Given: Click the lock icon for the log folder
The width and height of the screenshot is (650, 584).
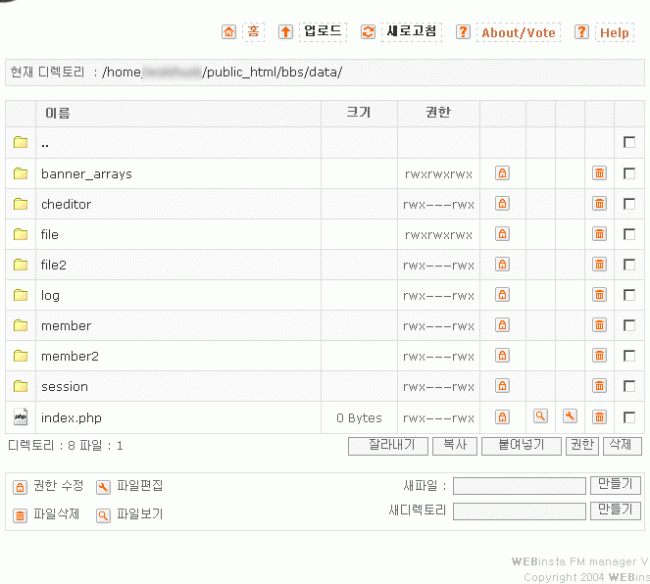Looking at the screenshot, I should [502, 295].
